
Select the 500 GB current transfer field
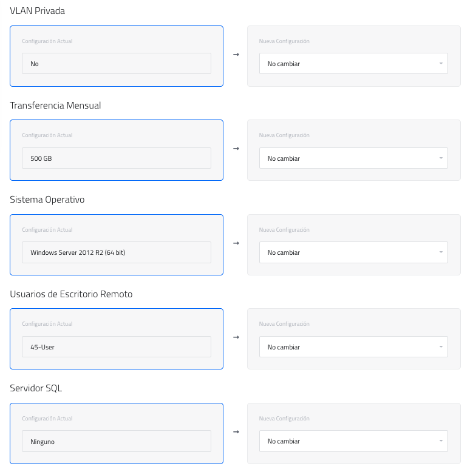coord(117,158)
